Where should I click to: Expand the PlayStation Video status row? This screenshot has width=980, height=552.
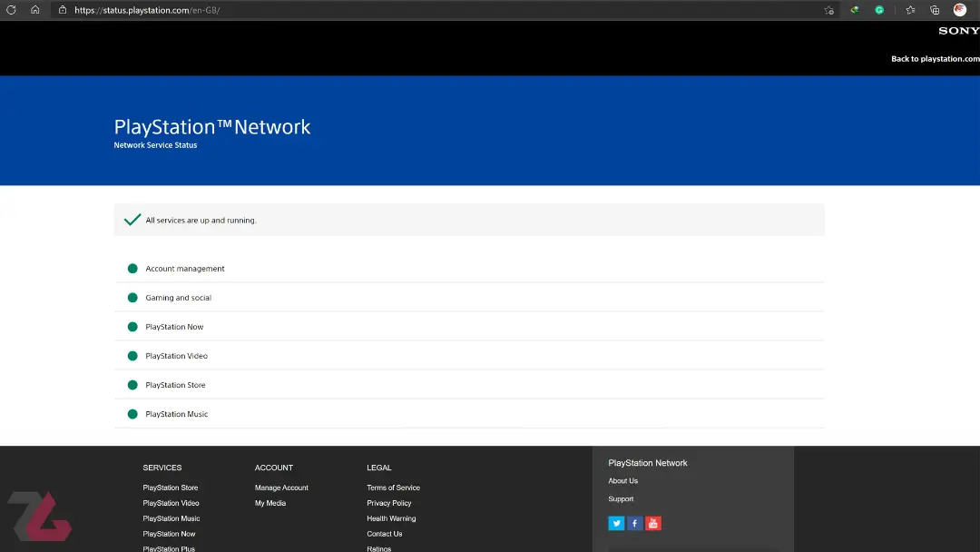coord(469,356)
